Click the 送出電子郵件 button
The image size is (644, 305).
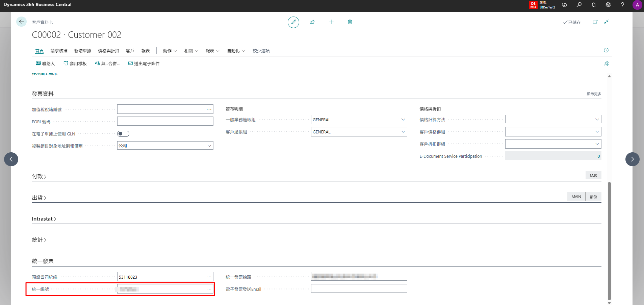tap(144, 63)
